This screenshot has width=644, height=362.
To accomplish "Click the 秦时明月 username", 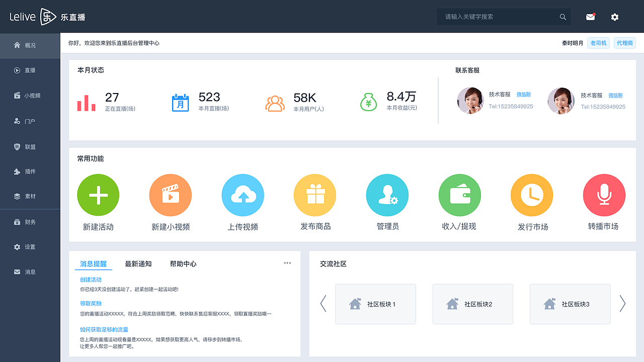I will point(573,43).
